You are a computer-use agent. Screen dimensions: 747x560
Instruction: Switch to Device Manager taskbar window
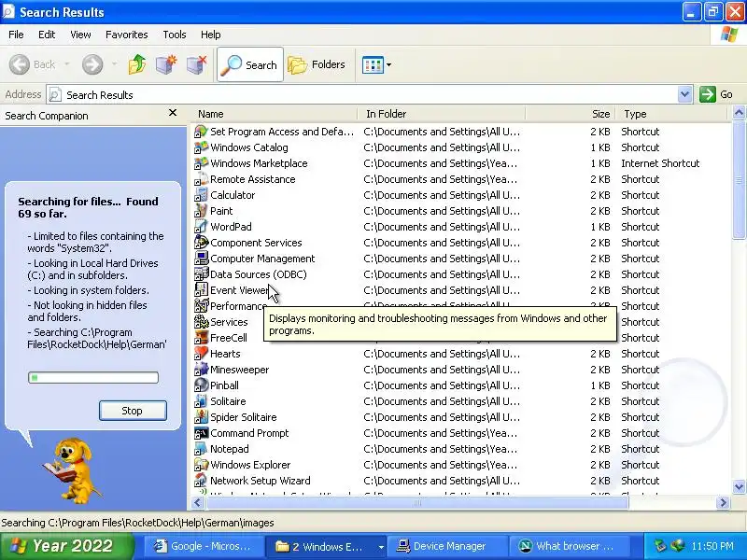(x=446, y=546)
